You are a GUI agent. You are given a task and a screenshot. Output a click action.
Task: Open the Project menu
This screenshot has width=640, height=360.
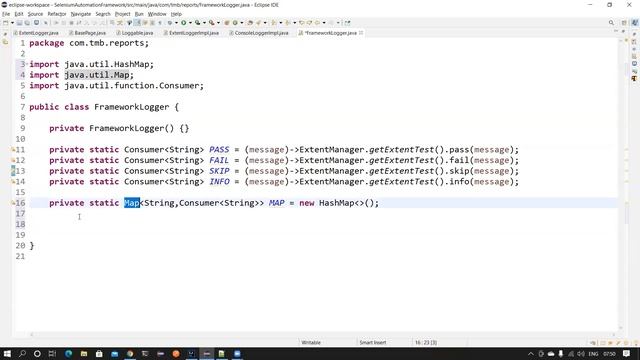pos(122,14)
